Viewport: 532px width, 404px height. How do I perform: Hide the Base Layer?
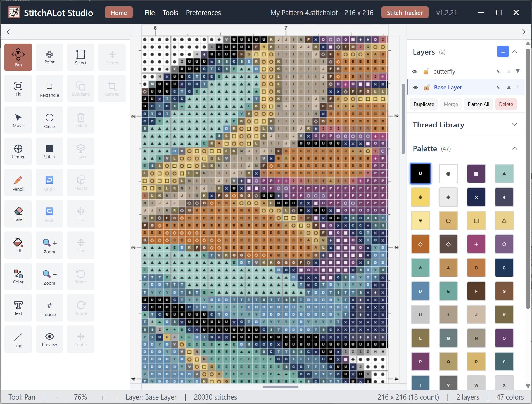(415, 88)
